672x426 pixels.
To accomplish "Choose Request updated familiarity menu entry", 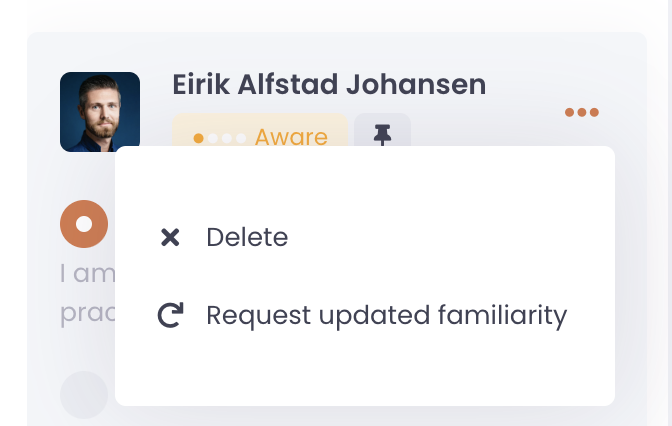I will point(386,316).
